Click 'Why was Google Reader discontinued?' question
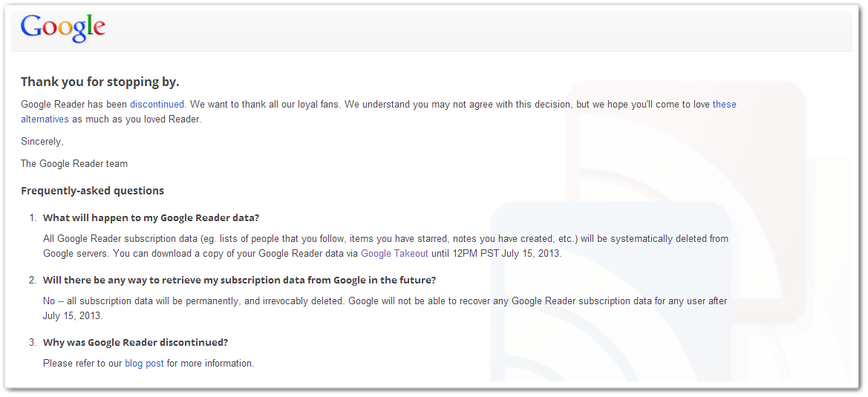Screen dimensions: 868x397 (x=136, y=342)
